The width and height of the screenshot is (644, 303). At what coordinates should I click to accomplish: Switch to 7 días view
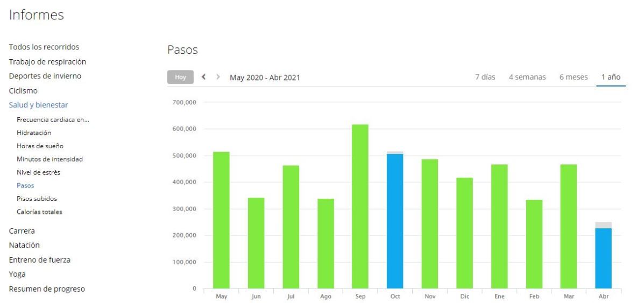485,77
